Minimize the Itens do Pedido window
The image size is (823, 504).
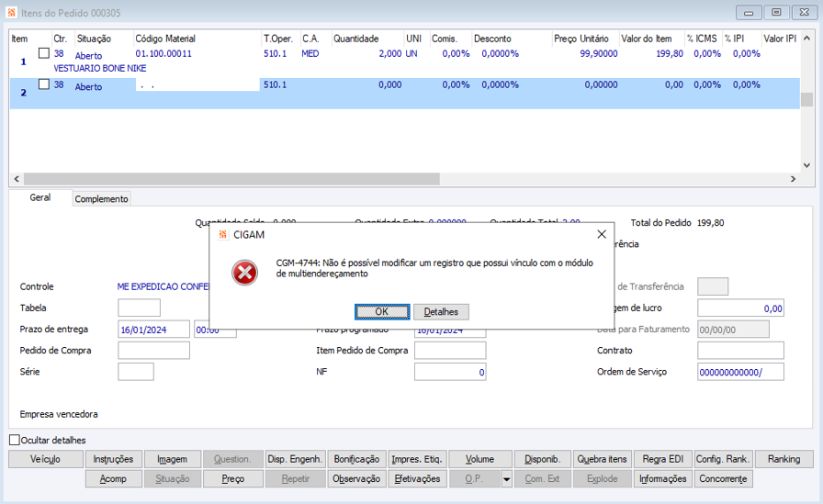click(x=749, y=13)
